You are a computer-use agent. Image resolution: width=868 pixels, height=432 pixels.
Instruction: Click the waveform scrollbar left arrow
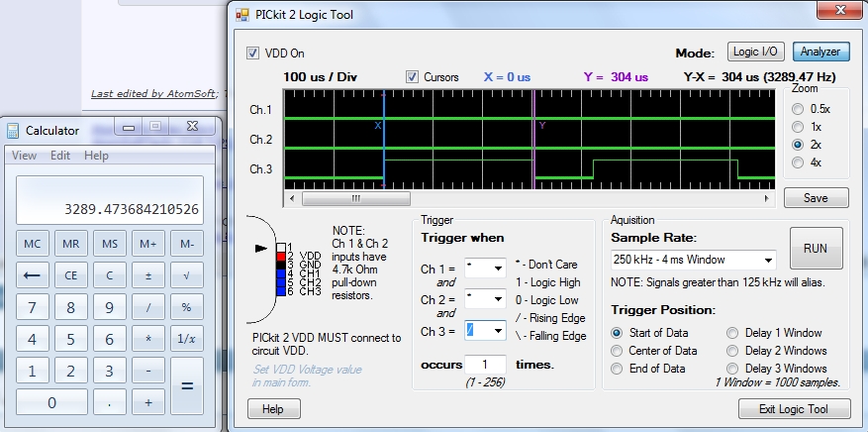(292, 198)
